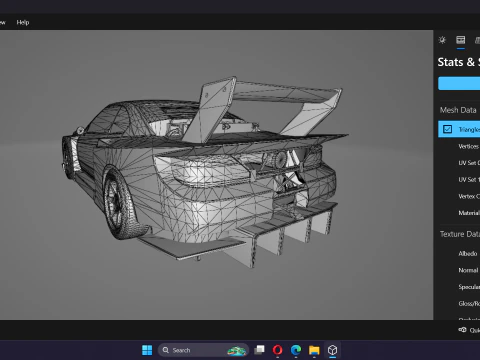Click the taskbar Search box
The image size is (480, 360).
coord(203,350)
